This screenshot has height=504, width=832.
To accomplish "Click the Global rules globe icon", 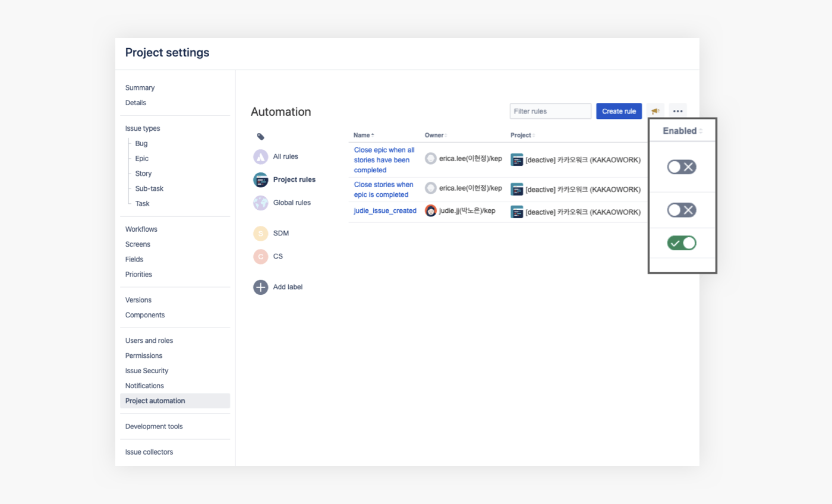I will pyautogui.click(x=261, y=203).
